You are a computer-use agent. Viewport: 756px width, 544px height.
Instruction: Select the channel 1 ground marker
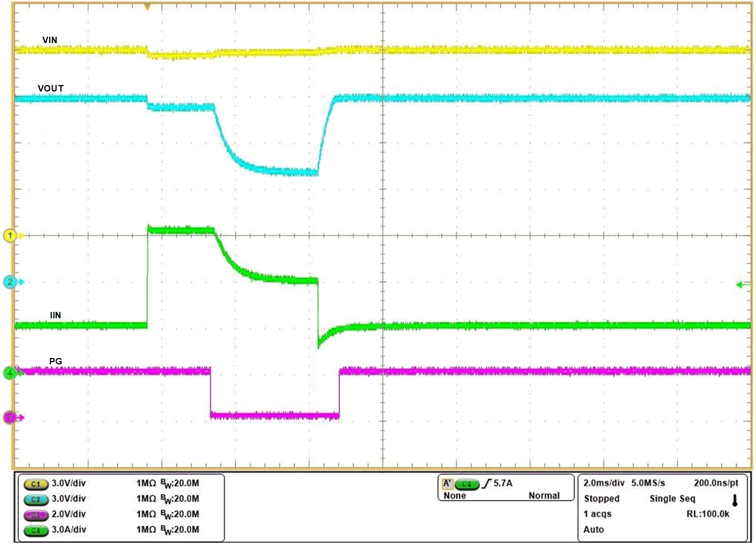[10, 236]
